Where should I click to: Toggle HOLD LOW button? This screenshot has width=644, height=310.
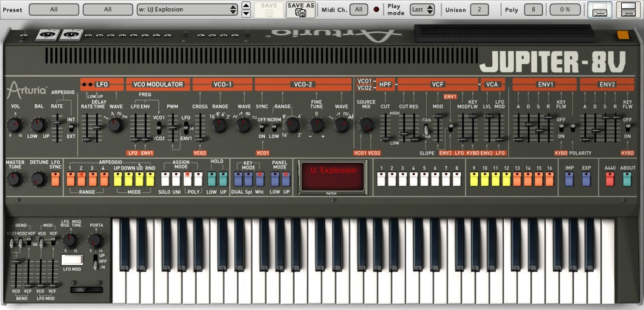tap(211, 179)
